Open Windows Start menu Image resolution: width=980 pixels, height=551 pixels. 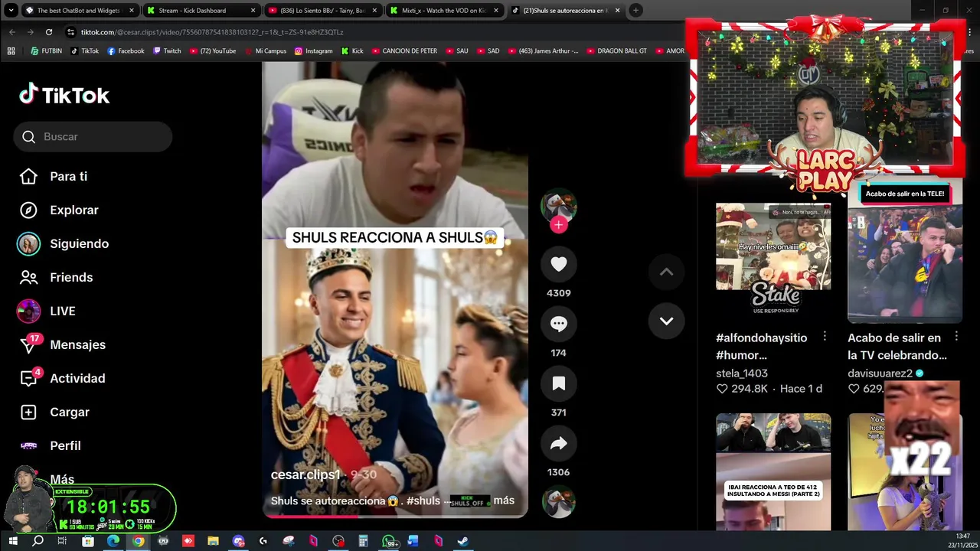pos(12,541)
